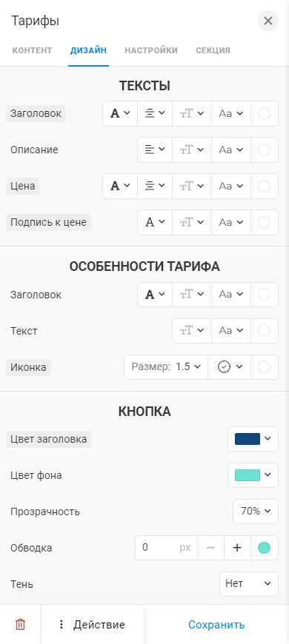Open font weight for Особенности Заголовок
This screenshot has width=289, height=644.
[x=155, y=295]
